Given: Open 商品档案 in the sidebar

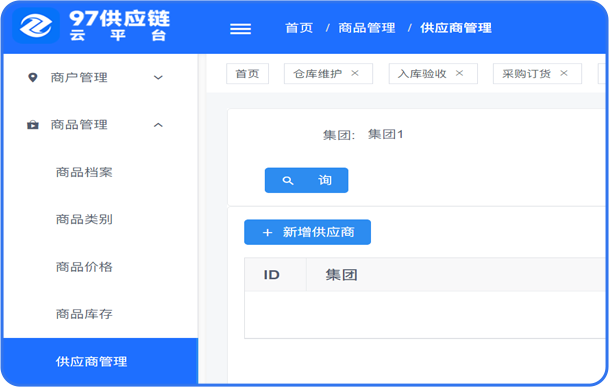Looking at the screenshot, I should (x=84, y=172).
